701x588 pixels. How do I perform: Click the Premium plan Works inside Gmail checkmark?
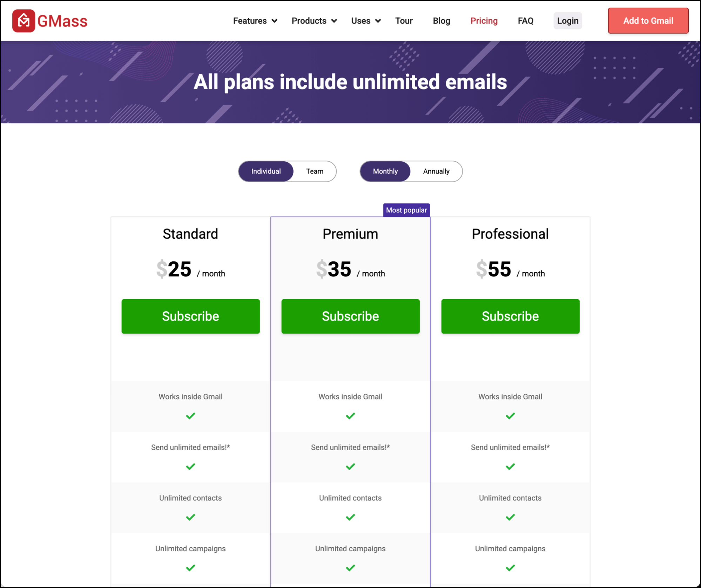[x=350, y=416]
